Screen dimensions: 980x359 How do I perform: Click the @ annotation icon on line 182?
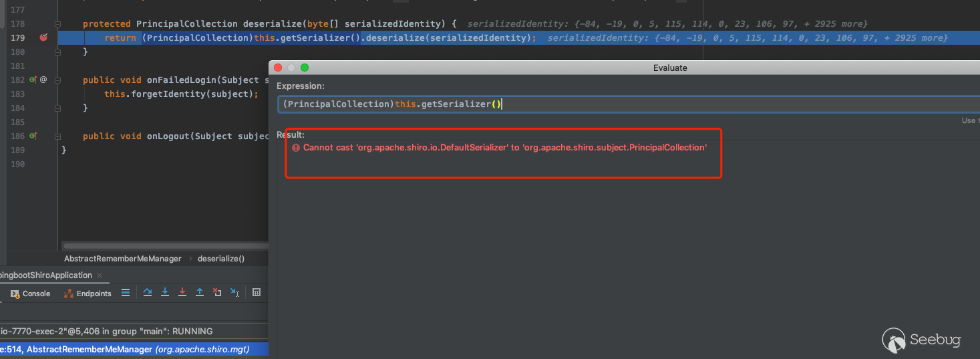click(43, 80)
